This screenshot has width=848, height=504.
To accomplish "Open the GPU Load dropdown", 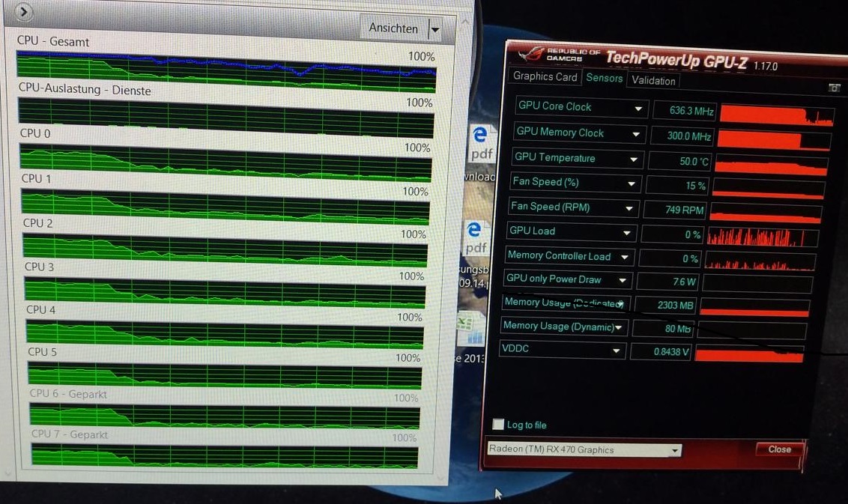I will (x=627, y=233).
